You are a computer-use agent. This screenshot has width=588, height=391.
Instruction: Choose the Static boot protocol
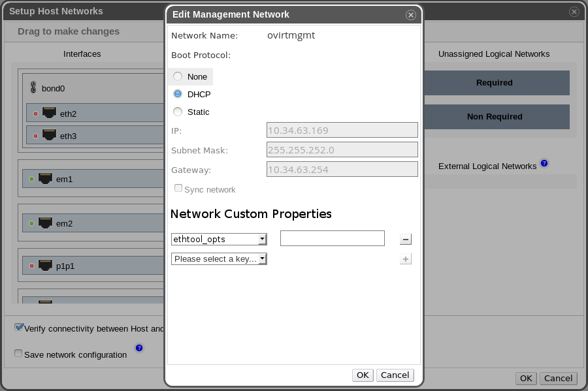(178, 112)
